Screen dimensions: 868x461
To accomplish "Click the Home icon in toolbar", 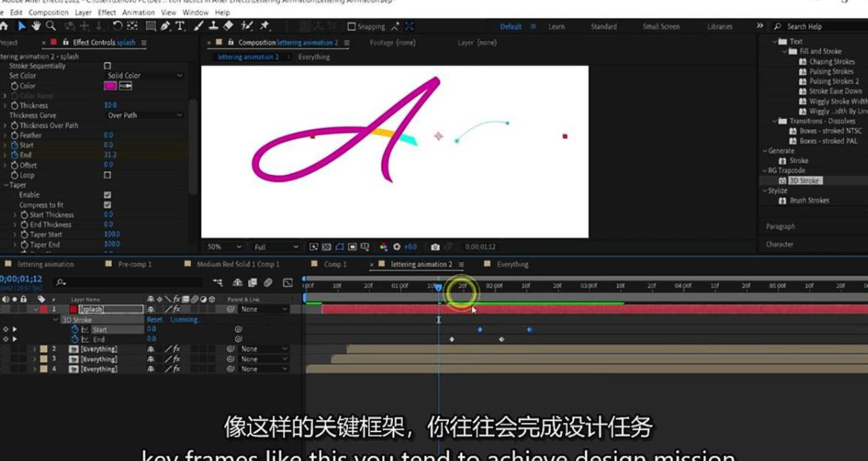I will click(x=4, y=26).
